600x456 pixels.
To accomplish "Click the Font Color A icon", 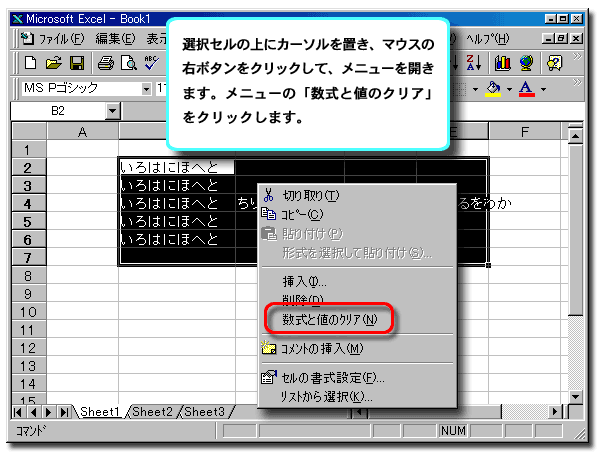I will click(x=527, y=89).
